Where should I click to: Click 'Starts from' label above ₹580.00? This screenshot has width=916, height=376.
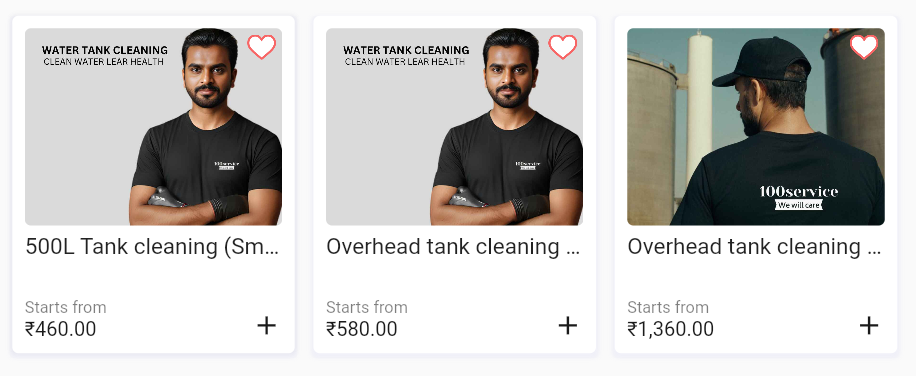(x=367, y=307)
